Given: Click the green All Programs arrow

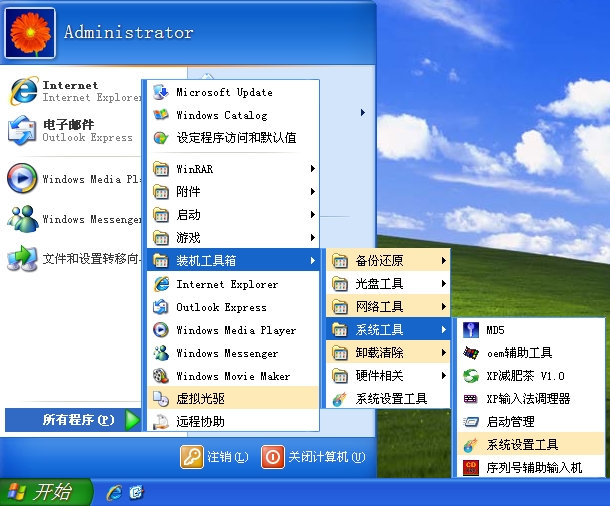Looking at the screenshot, I should coord(132,420).
